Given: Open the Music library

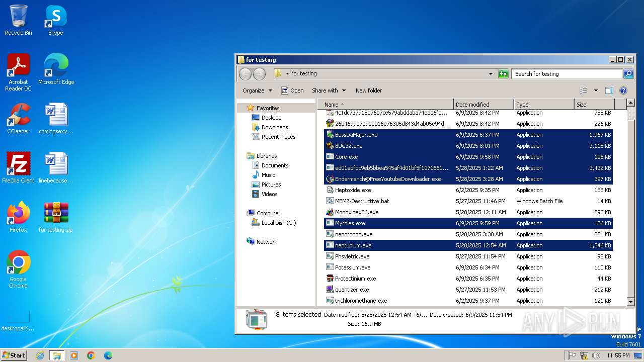Looking at the screenshot, I should point(268,175).
